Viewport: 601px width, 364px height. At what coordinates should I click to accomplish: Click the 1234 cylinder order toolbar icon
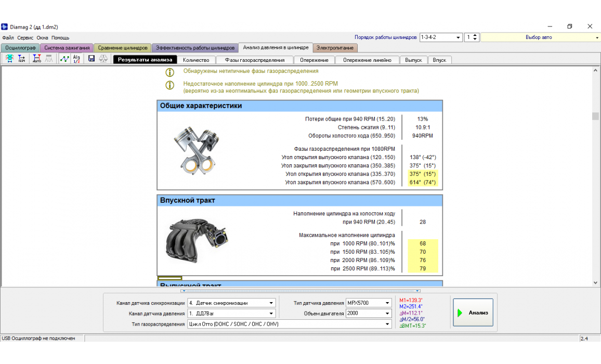click(x=22, y=59)
